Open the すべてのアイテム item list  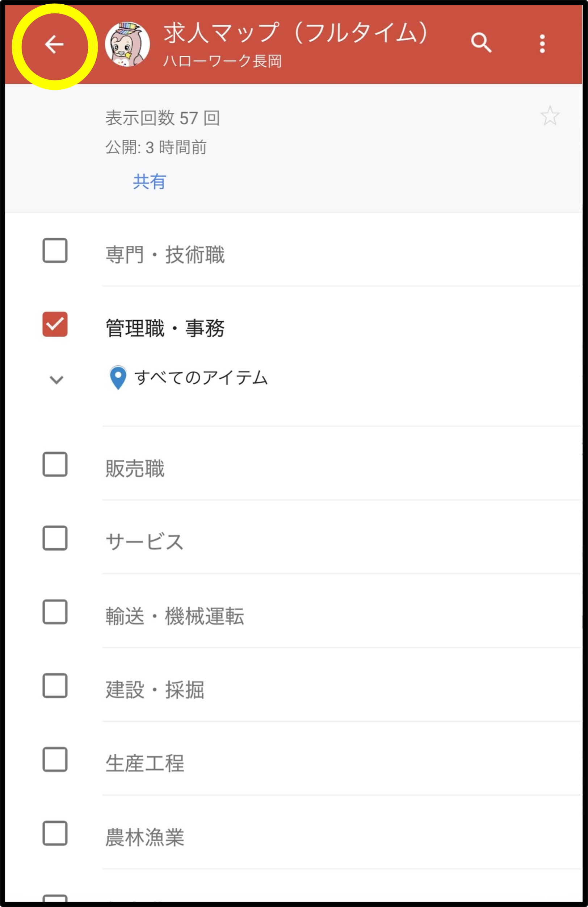(x=201, y=378)
